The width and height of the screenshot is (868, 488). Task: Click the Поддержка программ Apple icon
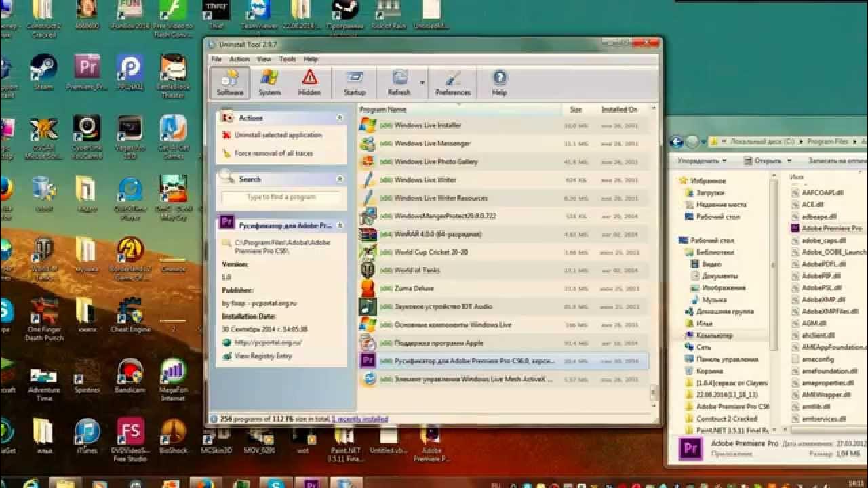pyautogui.click(x=368, y=343)
